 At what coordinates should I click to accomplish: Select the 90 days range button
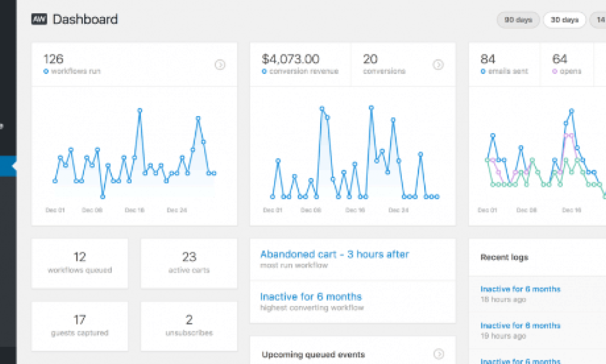[x=518, y=20]
